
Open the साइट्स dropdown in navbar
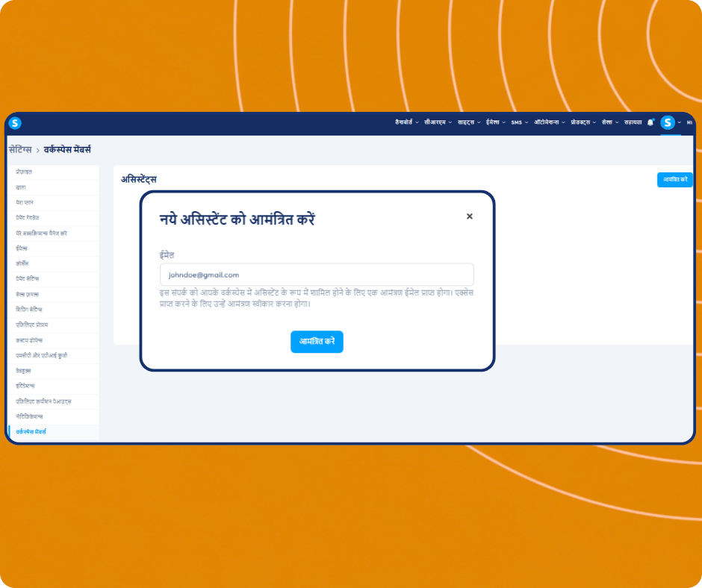[x=469, y=122]
